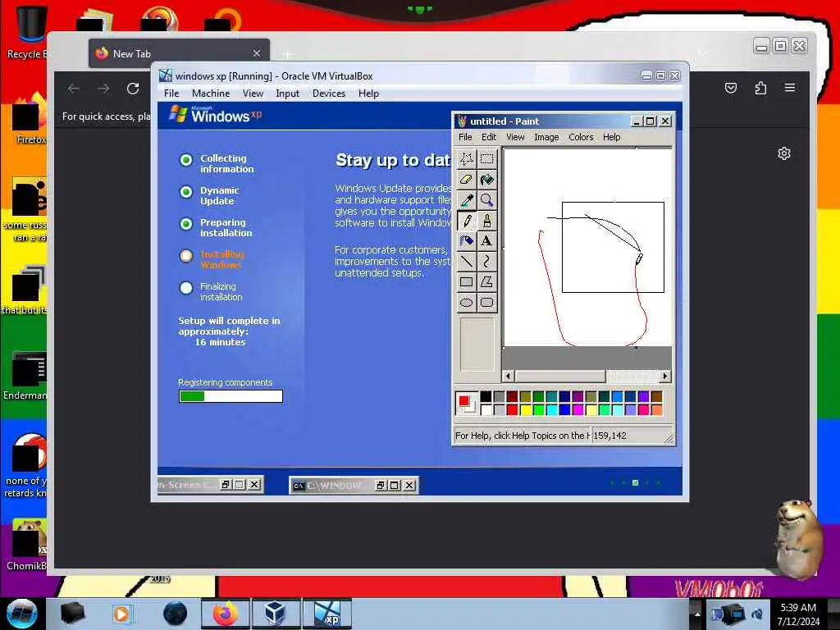Choose the Line tool in Paint
Viewport: 840px width, 630px height.
click(466, 262)
